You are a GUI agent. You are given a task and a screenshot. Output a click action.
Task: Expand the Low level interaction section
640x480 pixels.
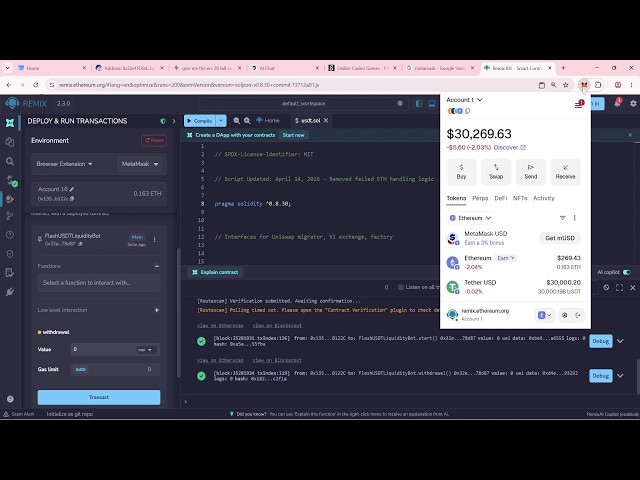[157, 310]
